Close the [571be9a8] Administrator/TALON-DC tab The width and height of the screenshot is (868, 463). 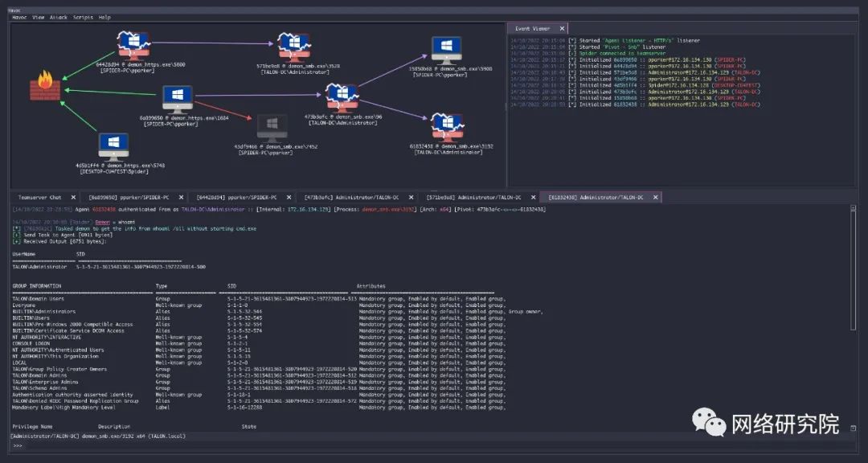533,197
